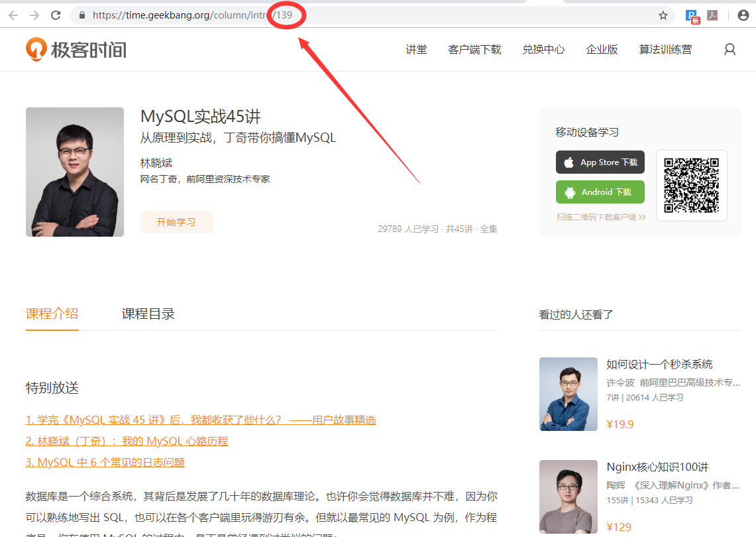The height and width of the screenshot is (537, 756).
Task: Open link 林晓斌（丁奇）：我的 MySQL 心路历程
Action: click(127, 441)
